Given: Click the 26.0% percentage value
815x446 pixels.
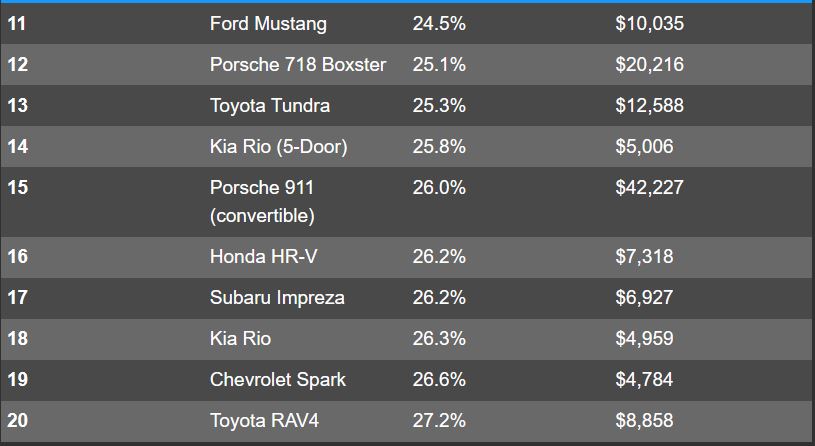Looking at the screenshot, I should pos(439,188).
